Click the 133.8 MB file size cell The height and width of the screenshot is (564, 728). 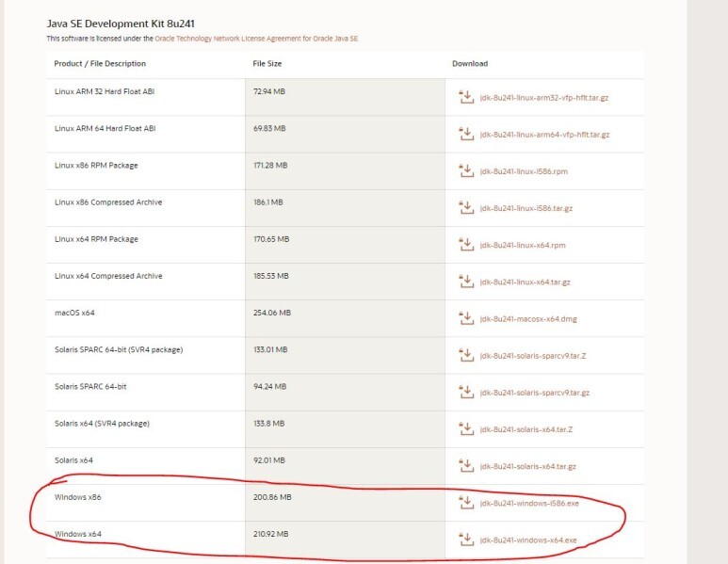(x=345, y=429)
